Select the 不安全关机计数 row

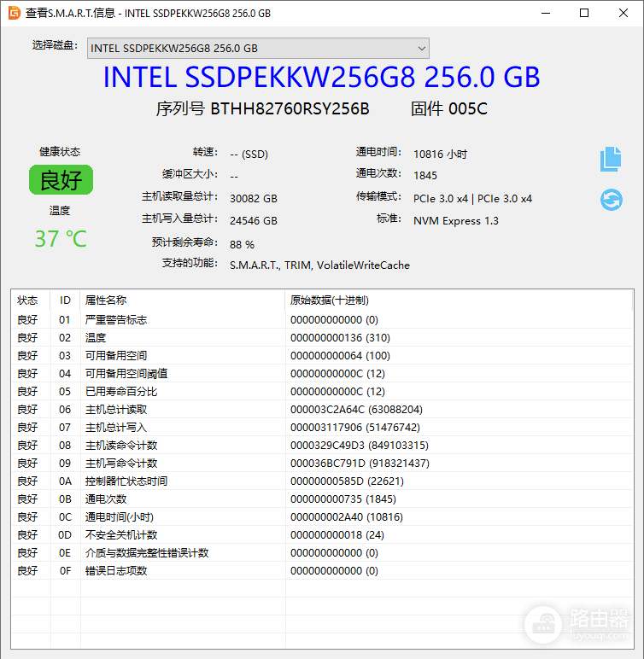322,535
